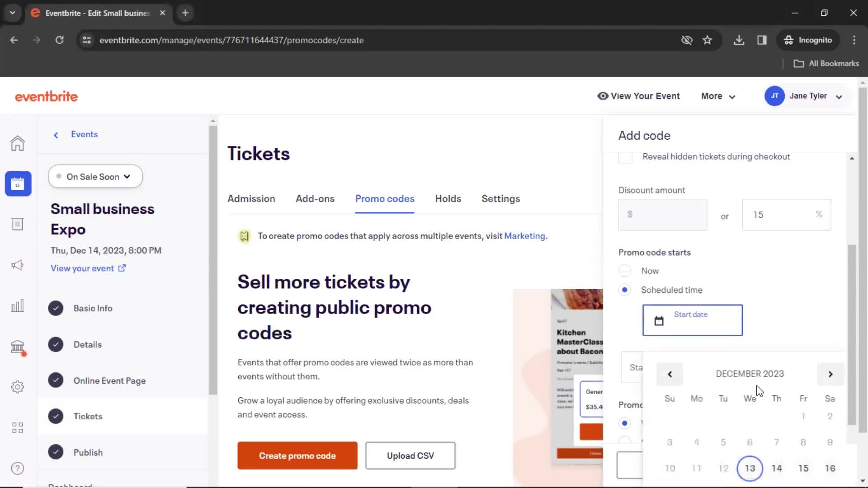The image size is (868, 488).
Task: Click the 'More' dropdown in top navigation
Action: tap(718, 96)
